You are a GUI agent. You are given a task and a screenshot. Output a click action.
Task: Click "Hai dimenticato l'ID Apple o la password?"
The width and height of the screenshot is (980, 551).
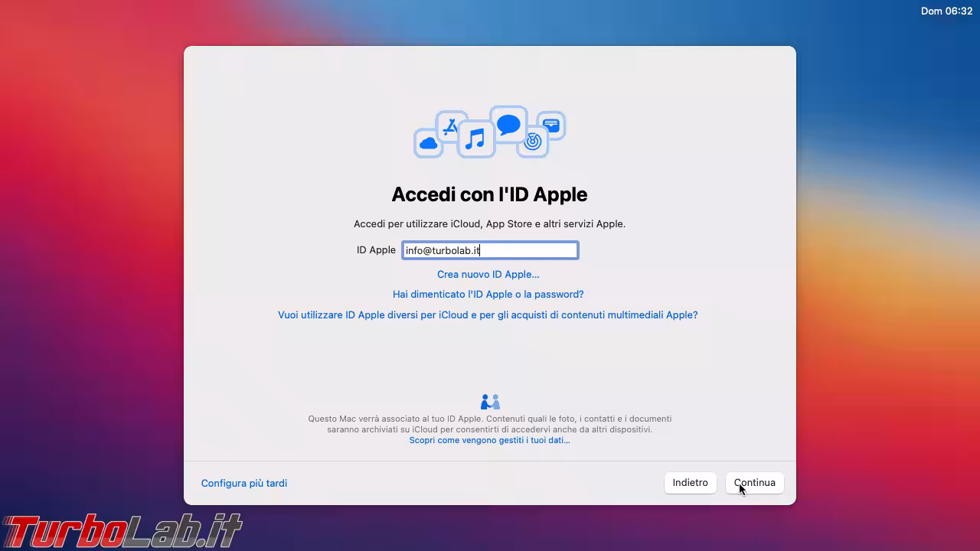click(488, 294)
